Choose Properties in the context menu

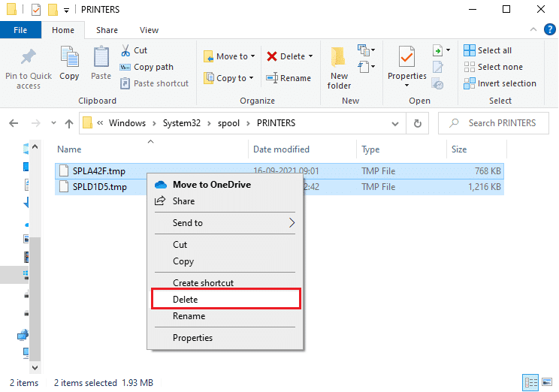coord(225,337)
